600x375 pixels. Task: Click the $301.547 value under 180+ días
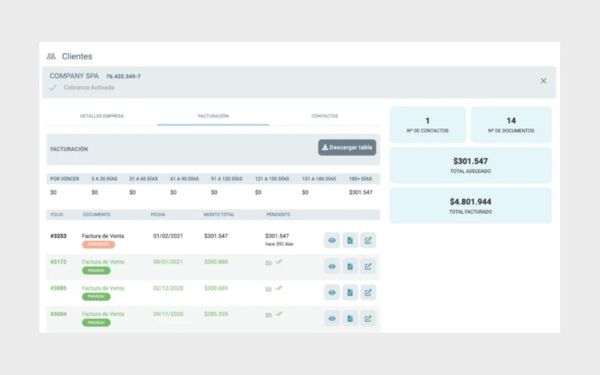(360, 192)
